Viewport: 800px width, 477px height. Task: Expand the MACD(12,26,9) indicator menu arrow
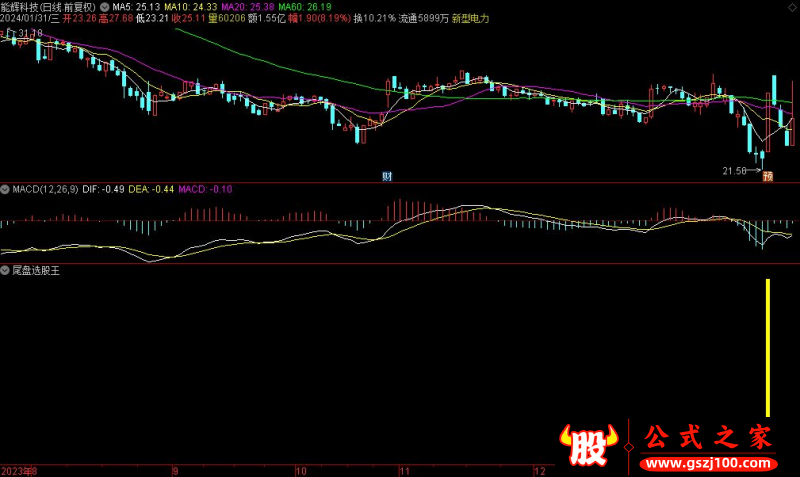click(5, 189)
